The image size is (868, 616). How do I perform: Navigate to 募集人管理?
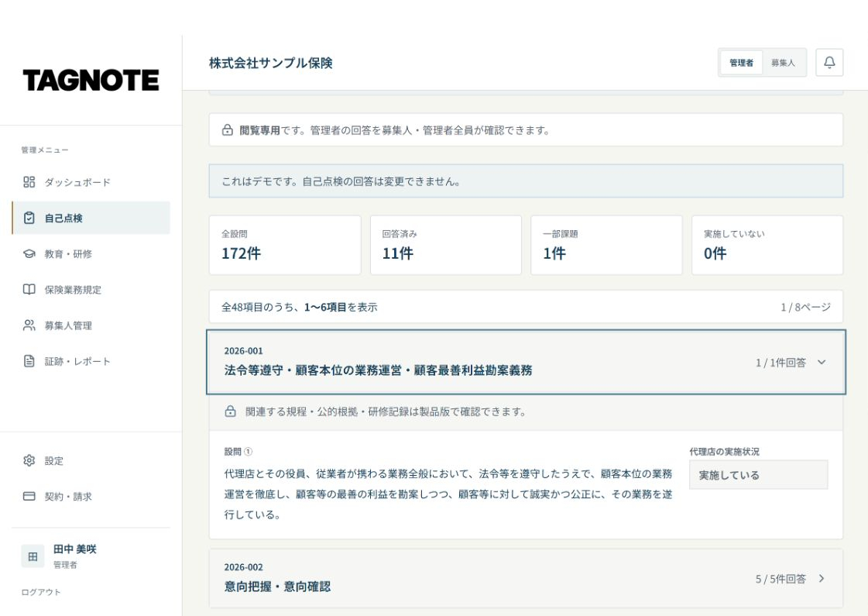point(91,325)
